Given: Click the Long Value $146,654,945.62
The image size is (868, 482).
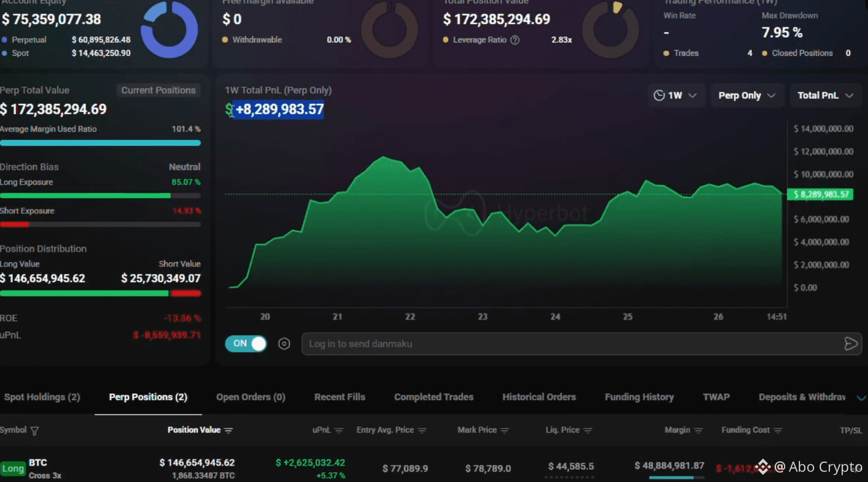Looking at the screenshot, I should coord(42,278).
